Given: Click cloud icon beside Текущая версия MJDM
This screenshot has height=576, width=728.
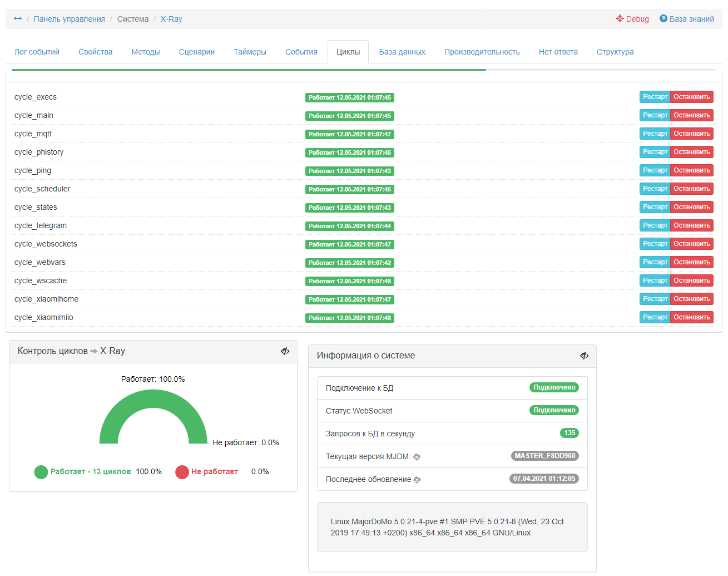Looking at the screenshot, I should 417,457.
